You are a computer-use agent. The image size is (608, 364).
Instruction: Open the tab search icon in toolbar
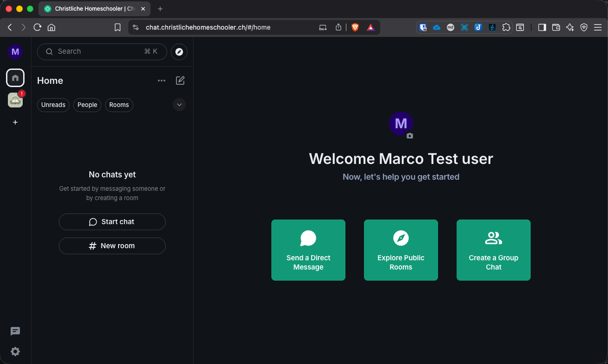520,27
